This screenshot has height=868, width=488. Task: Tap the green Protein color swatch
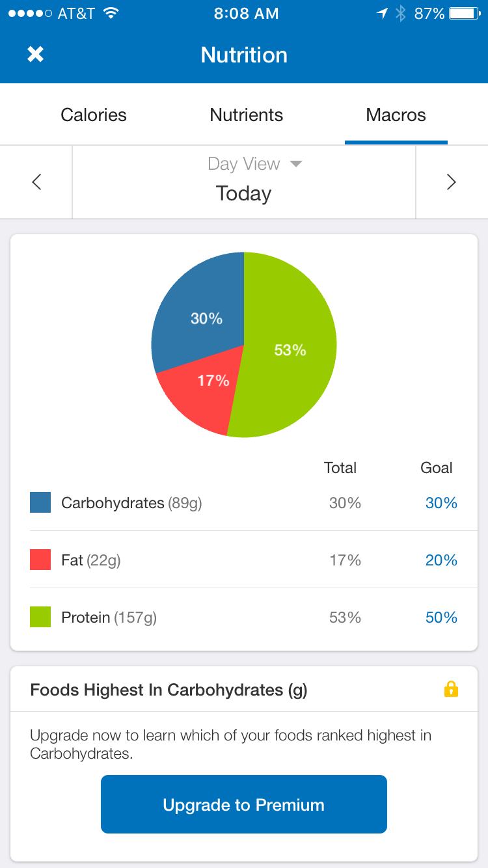coord(40,617)
